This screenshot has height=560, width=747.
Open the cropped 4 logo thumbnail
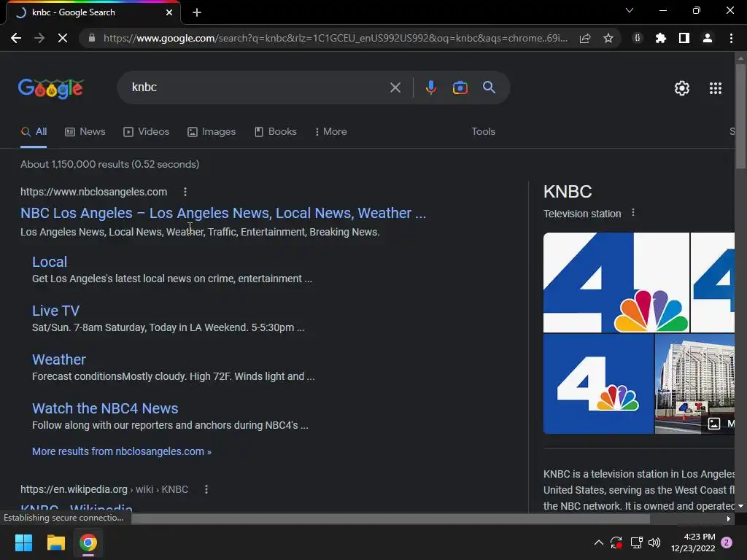712,282
